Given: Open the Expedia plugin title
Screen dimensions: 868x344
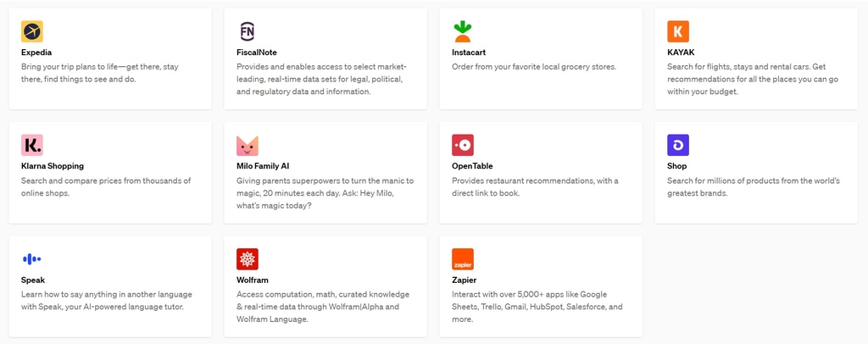Looking at the screenshot, I should (36, 53).
